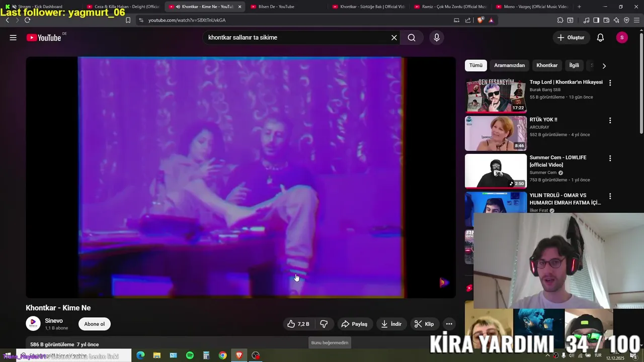Select the İlgili filter chip
Image resolution: width=644 pixels, height=362 pixels.
574,65
